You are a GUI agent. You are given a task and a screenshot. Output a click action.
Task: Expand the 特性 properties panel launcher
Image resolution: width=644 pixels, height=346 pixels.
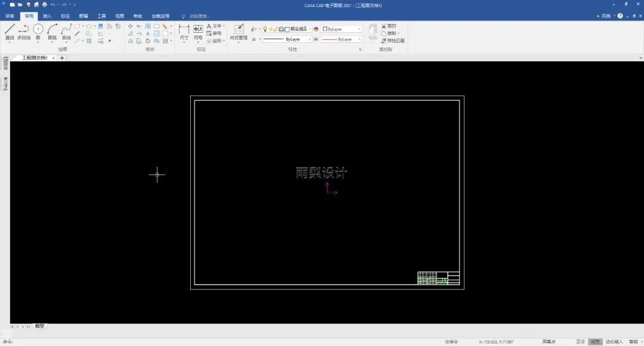tap(360, 49)
